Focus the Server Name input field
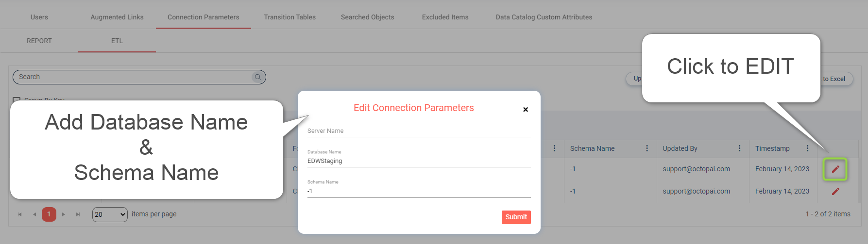 419,131
